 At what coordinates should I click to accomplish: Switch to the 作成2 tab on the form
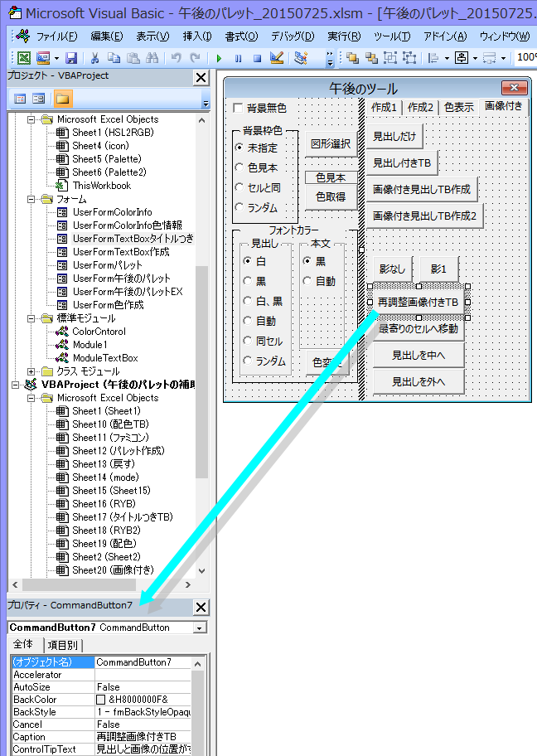(420, 108)
